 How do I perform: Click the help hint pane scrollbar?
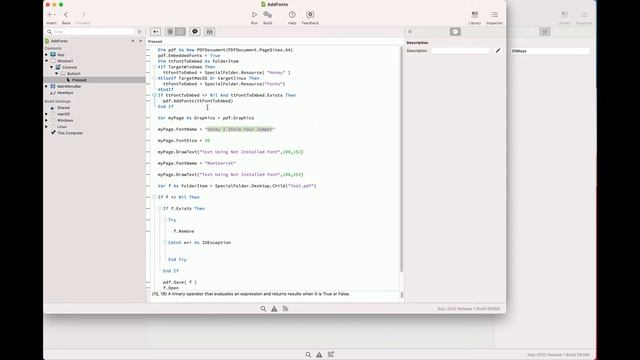402,295
